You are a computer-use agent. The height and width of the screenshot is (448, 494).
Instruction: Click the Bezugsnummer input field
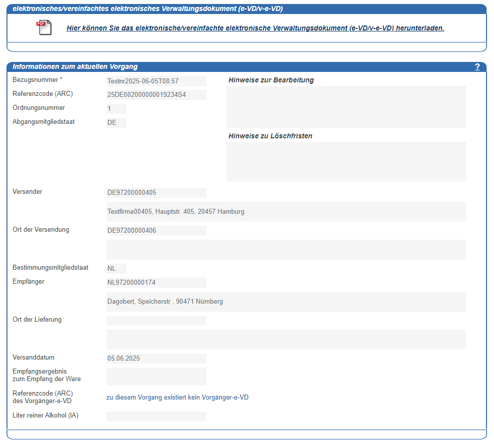point(156,81)
